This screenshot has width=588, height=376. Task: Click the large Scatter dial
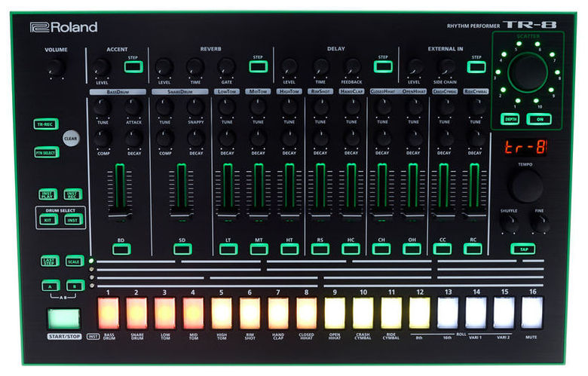point(528,73)
